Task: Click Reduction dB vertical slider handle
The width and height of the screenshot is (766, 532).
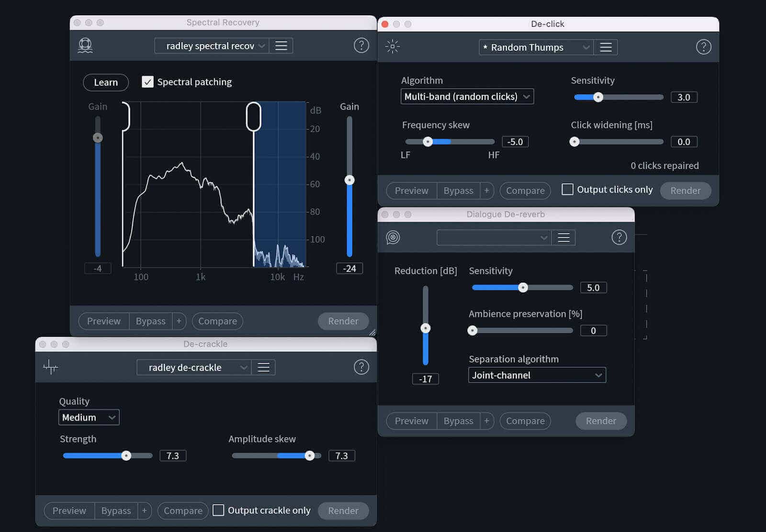Action: click(426, 328)
